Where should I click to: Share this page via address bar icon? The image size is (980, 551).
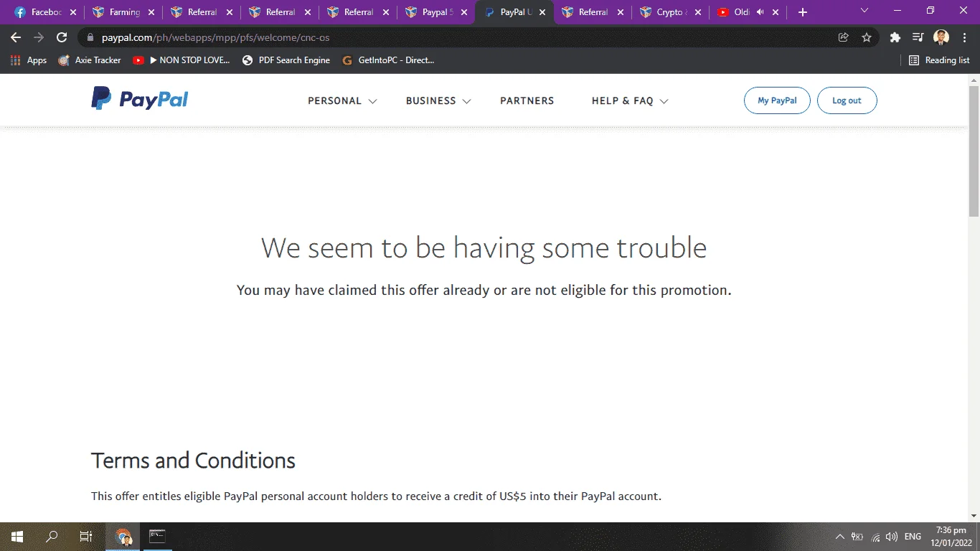tap(844, 37)
